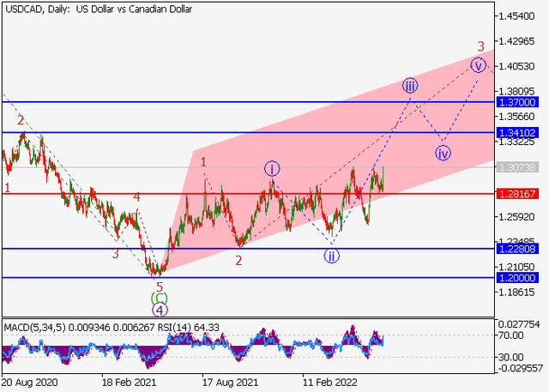Select the 1.34102 price level tag

click(517, 133)
